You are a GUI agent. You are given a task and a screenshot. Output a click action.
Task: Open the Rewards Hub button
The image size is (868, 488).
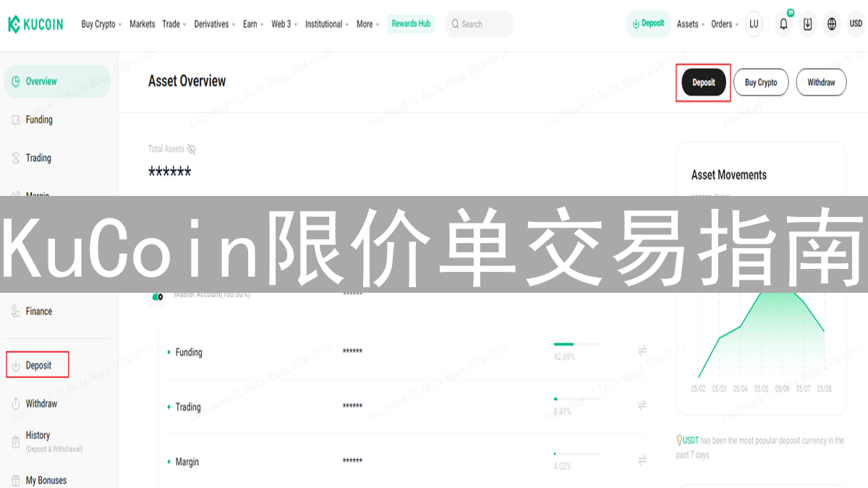pos(411,24)
